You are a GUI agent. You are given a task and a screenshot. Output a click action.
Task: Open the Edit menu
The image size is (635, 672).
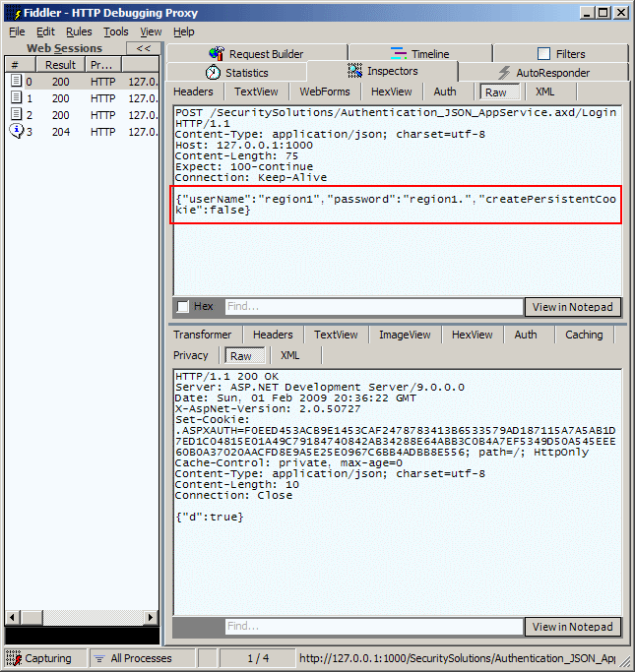(x=45, y=31)
